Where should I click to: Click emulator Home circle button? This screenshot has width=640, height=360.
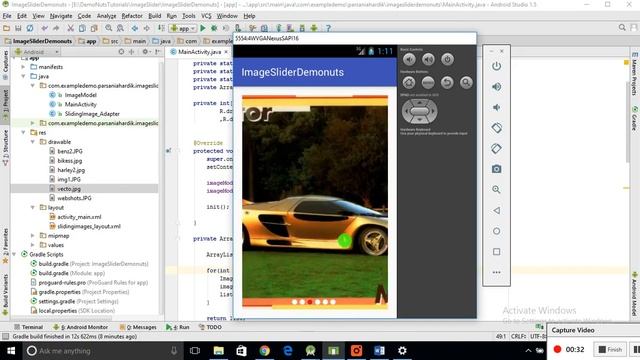click(x=496, y=231)
